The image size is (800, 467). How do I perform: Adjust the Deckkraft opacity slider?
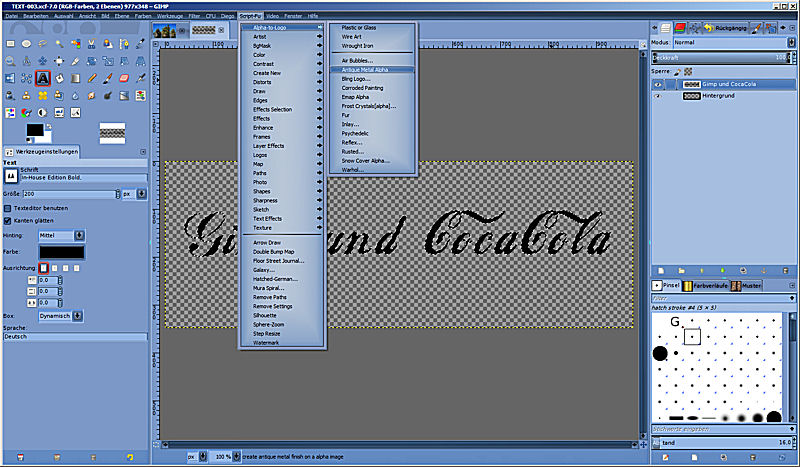[x=723, y=58]
